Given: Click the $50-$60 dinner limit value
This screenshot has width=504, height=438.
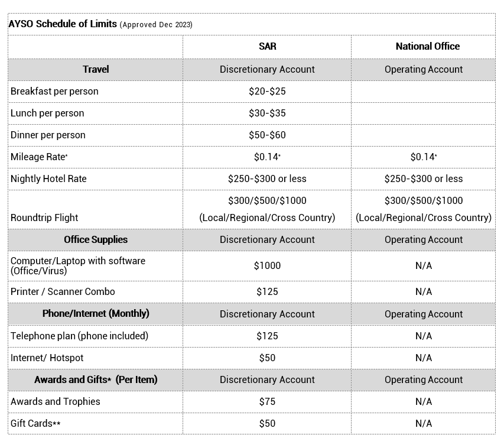Looking at the screenshot, I should click(x=267, y=135).
